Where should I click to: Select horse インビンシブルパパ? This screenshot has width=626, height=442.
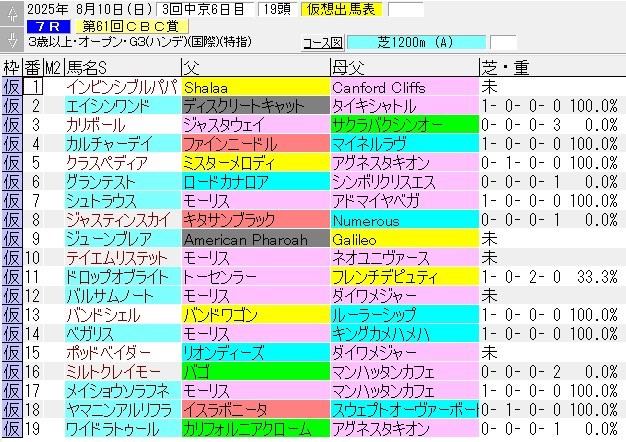[x=123, y=87]
